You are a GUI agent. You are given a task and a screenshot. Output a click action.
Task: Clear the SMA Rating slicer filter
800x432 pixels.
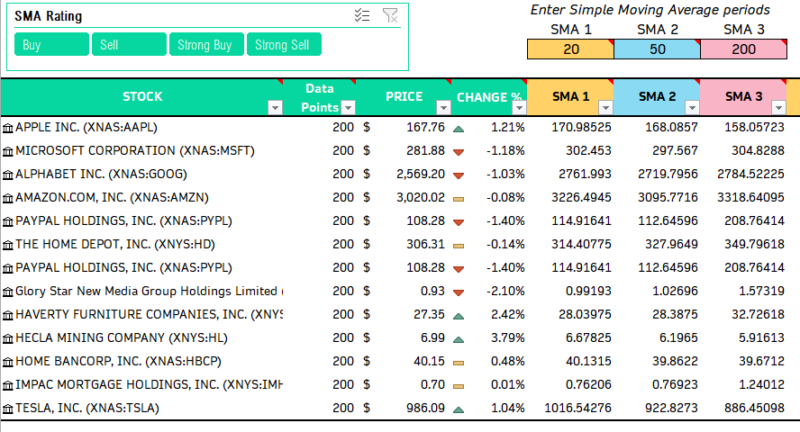[390, 16]
